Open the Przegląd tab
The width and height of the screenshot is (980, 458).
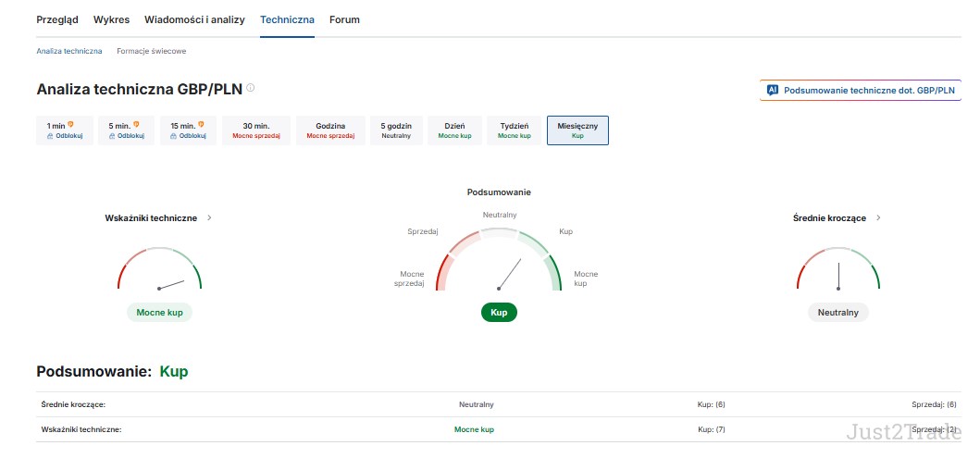click(x=57, y=19)
